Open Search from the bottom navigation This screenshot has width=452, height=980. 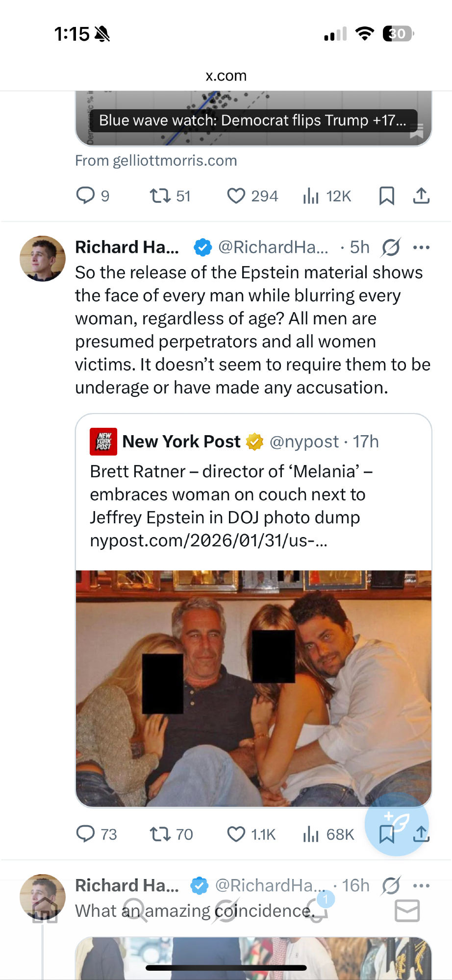134,910
